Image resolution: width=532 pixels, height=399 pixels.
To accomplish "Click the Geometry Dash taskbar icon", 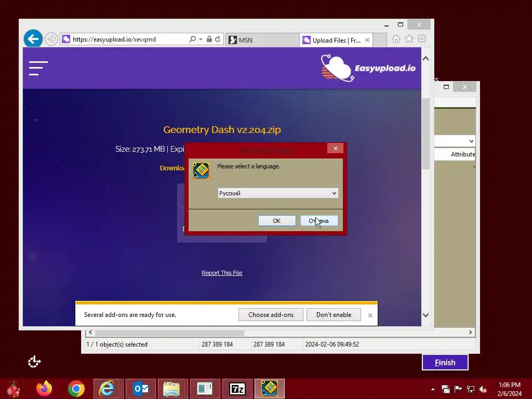I will coord(270,389).
